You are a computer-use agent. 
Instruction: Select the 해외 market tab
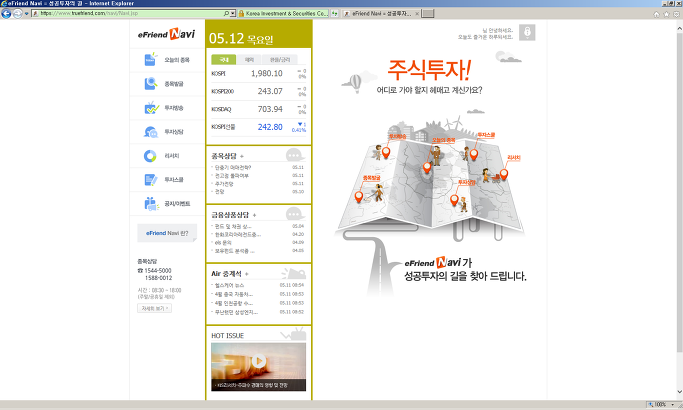(249, 59)
